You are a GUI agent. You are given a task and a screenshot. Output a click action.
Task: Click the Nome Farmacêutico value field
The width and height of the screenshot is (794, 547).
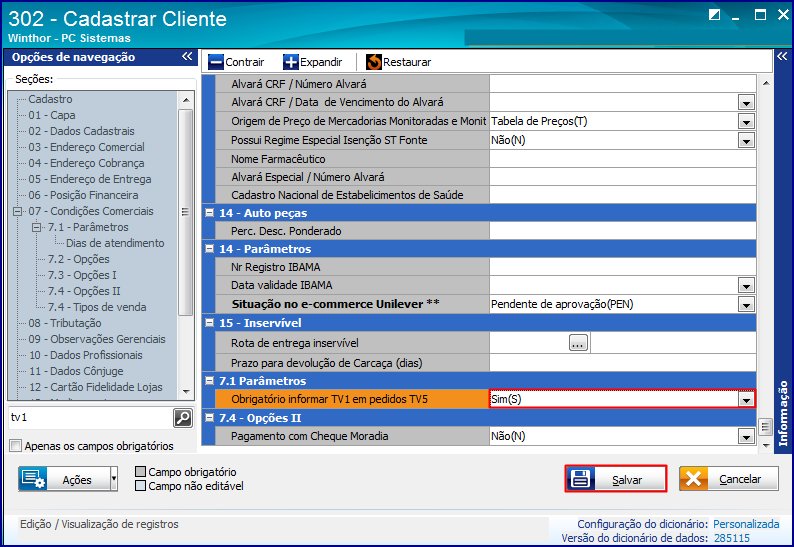point(622,159)
